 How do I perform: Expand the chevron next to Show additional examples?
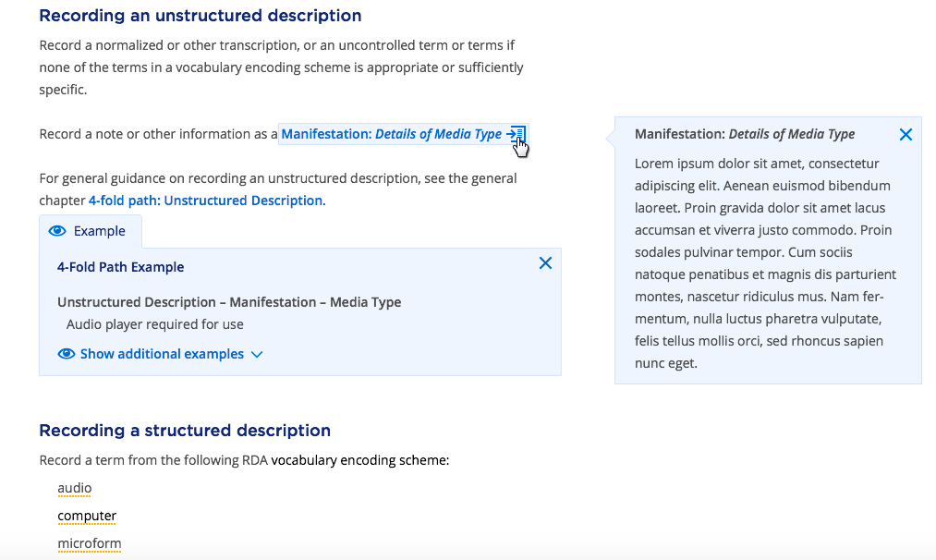[x=257, y=355]
